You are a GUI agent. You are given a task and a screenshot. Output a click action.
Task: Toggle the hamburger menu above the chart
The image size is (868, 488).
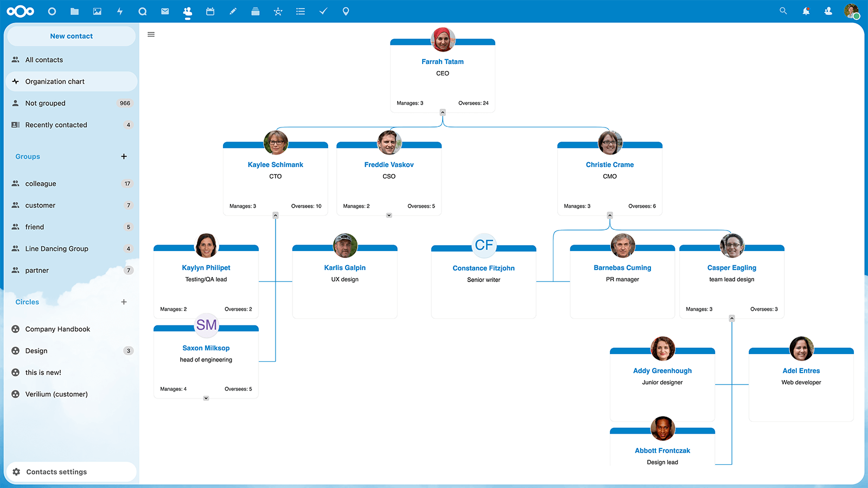151,34
